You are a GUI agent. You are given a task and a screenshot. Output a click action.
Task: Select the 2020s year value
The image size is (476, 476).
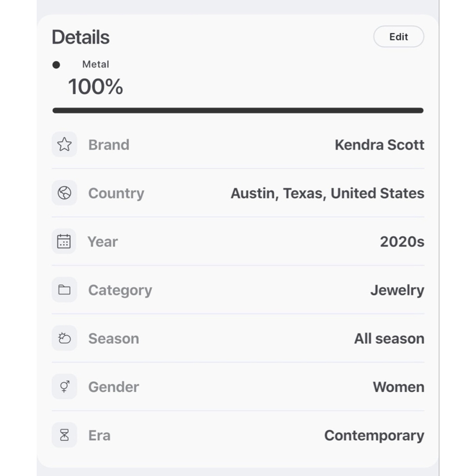coord(402,242)
